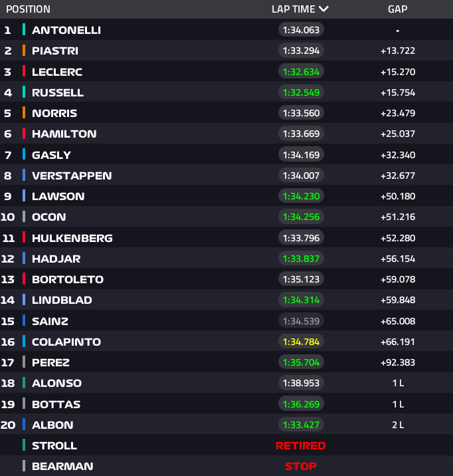Screen dimensions: 453x476
Task: Click Bearman's STOP status label
Action: click(301, 466)
